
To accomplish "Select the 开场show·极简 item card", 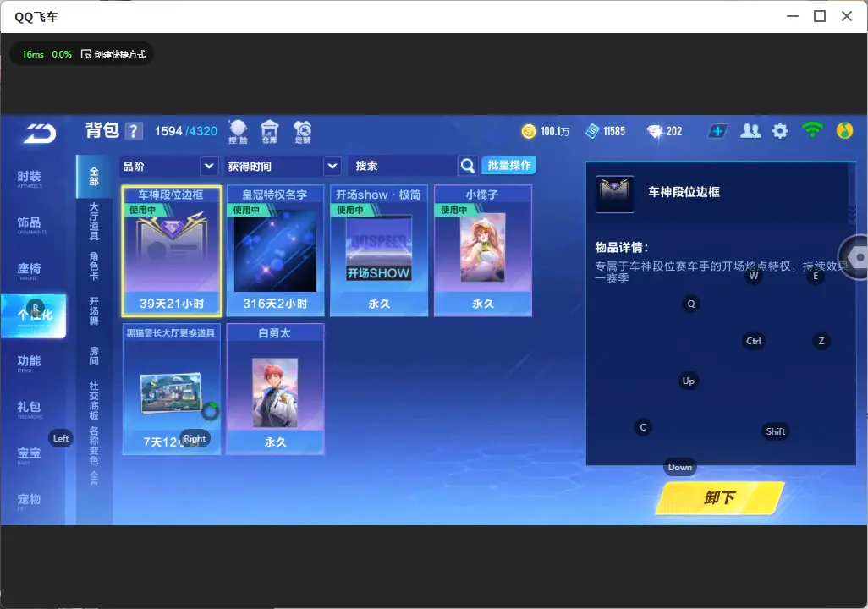I will pyautogui.click(x=379, y=251).
